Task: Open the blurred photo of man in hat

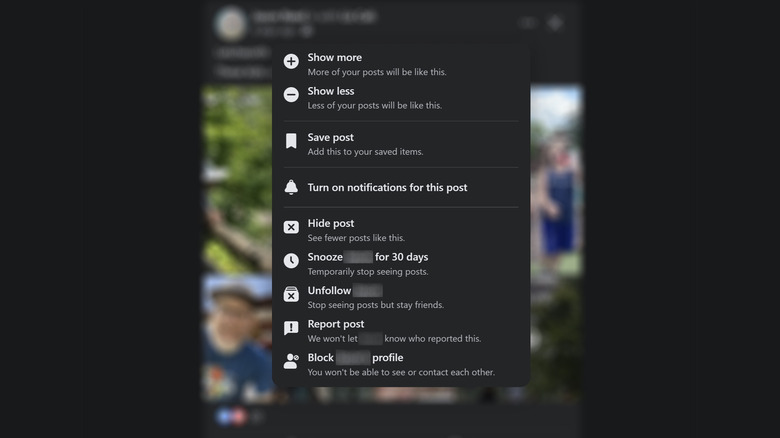Action: 237,337
